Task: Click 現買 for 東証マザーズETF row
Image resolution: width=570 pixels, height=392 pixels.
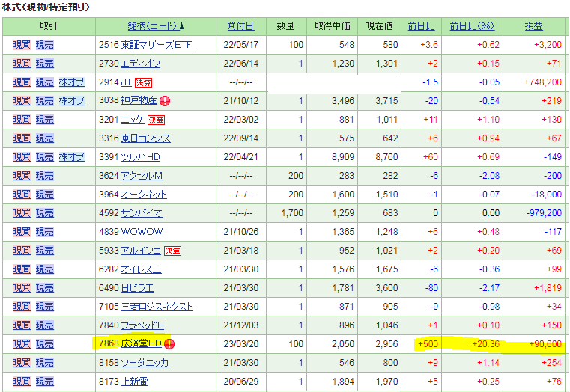Action: tap(22, 45)
